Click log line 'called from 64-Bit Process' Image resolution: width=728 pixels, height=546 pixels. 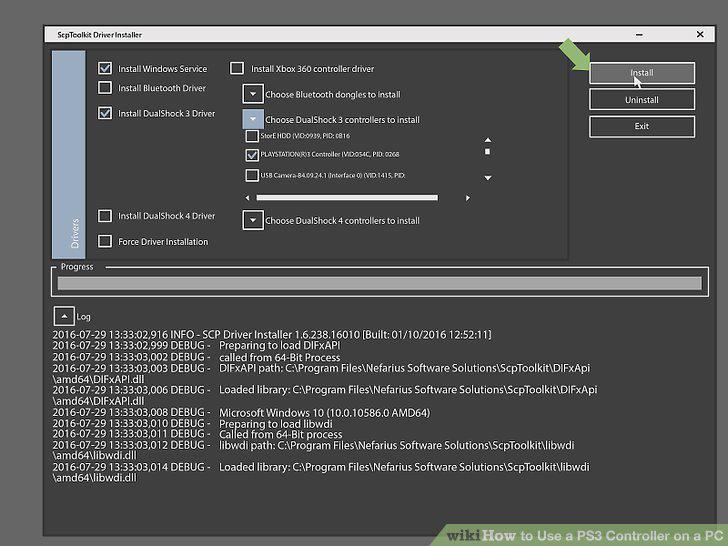point(280,357)
